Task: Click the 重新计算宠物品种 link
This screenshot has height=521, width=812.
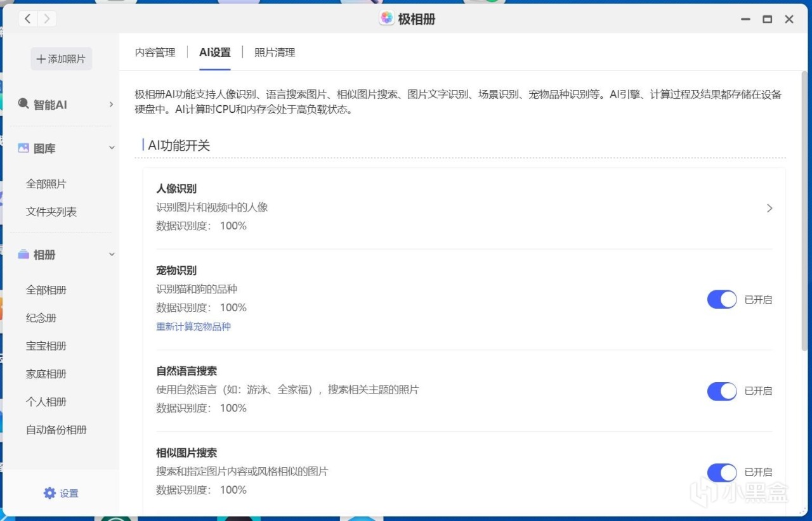Action: [x=193, y=326]
